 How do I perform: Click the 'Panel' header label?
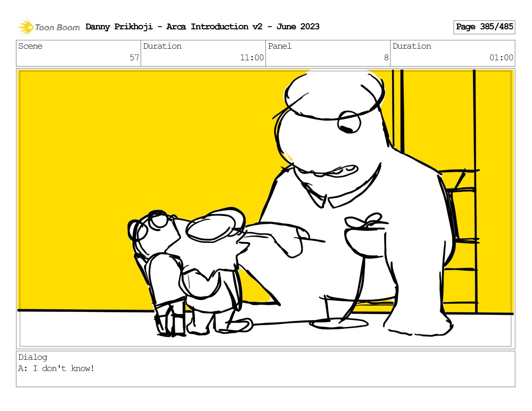280,46
